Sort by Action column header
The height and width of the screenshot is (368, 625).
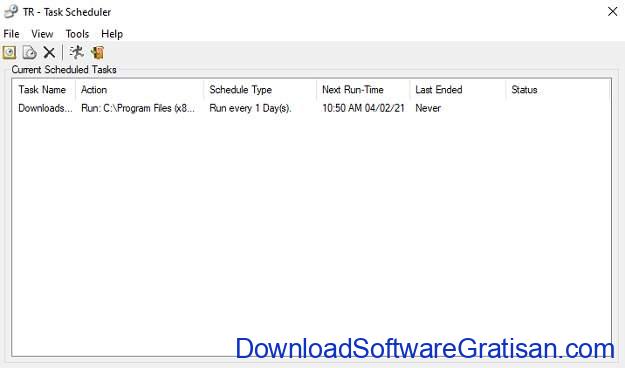pos(140,90)
